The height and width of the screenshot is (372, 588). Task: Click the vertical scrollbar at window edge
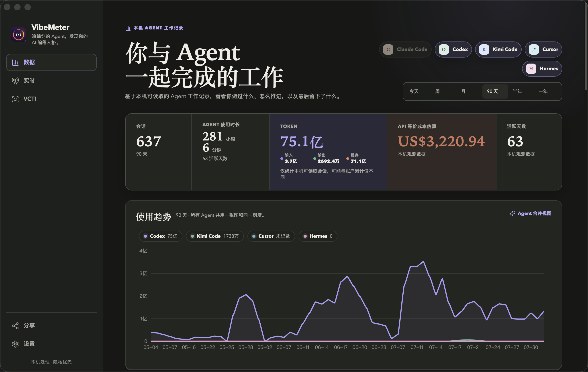point(586,46)
